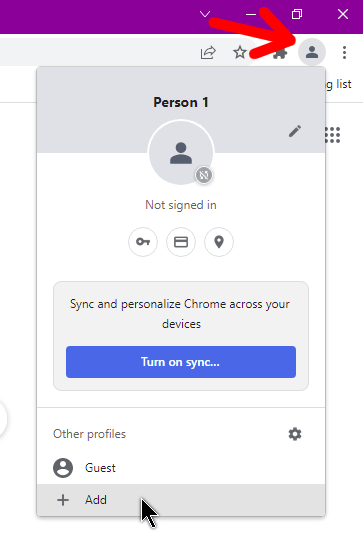Click the large Person 1 avatar picture
The width and height of the screenshot is (363, 533).
[x=181, y=153]
